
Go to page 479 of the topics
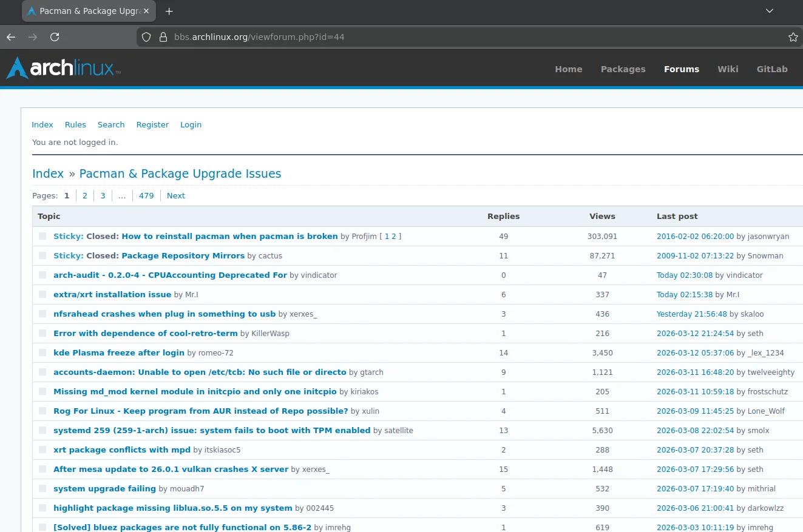[x=146, y=195]
